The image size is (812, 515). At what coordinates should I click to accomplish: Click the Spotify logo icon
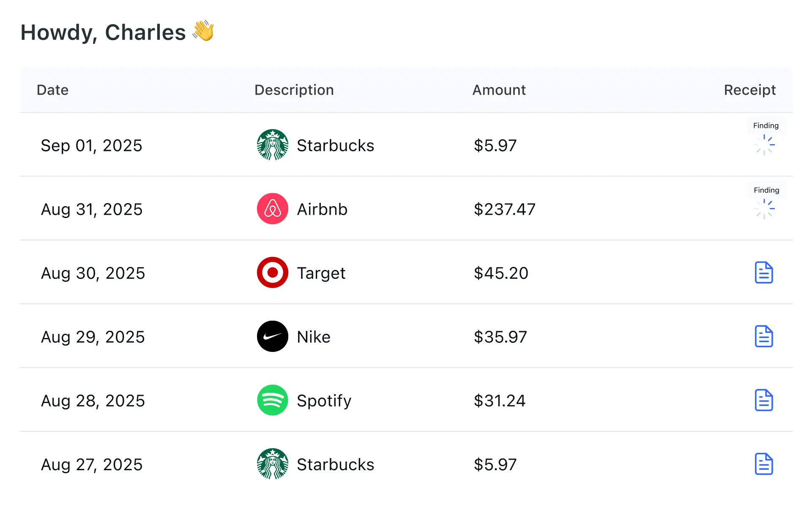(273, 400)
